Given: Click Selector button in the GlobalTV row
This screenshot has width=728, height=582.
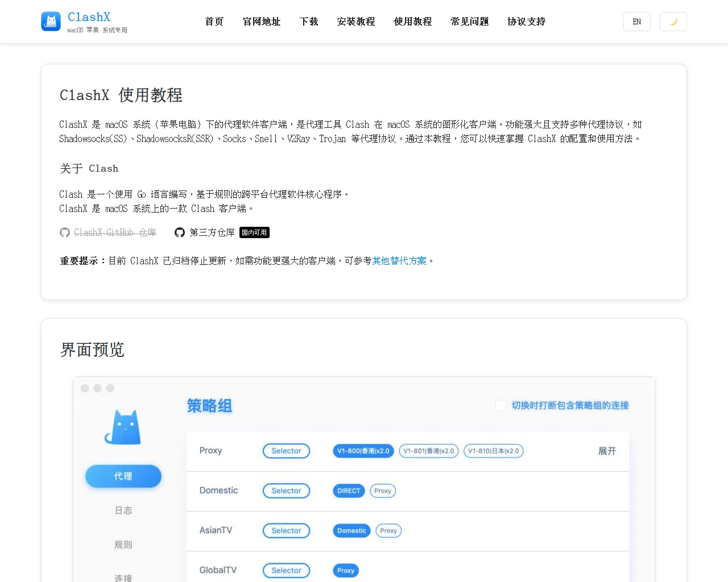Looking at the screenshot, I should (x=286, y=570).
